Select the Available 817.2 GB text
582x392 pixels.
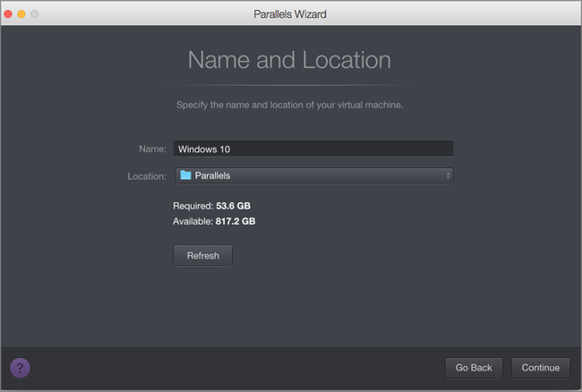(214, 221)
